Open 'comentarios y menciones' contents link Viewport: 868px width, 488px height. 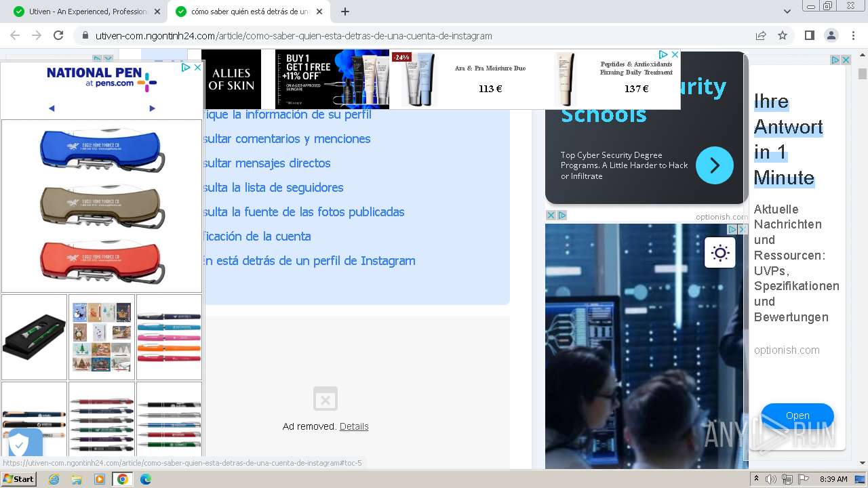[286, 138]
